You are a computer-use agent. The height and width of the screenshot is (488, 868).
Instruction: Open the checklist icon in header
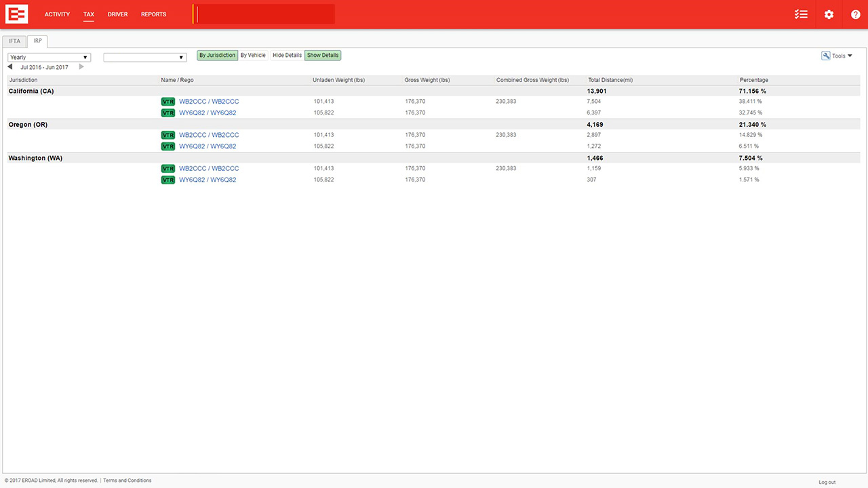(x=801, y=14)
